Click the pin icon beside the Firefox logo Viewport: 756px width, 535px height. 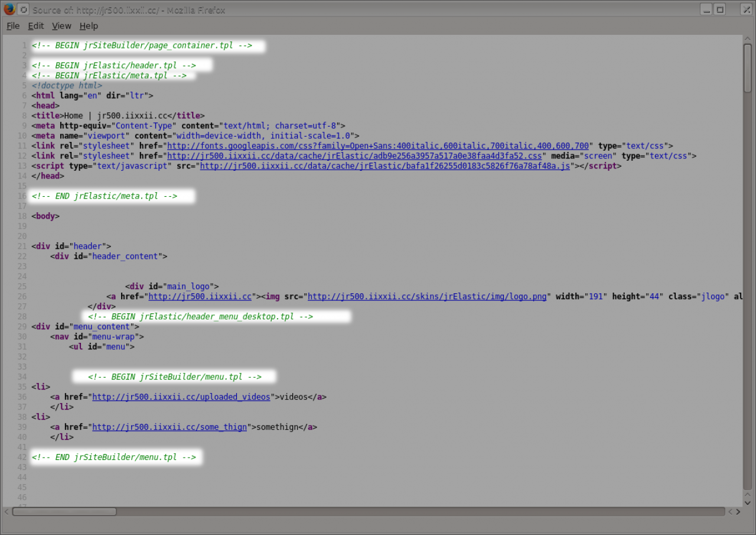click(23, 9)
